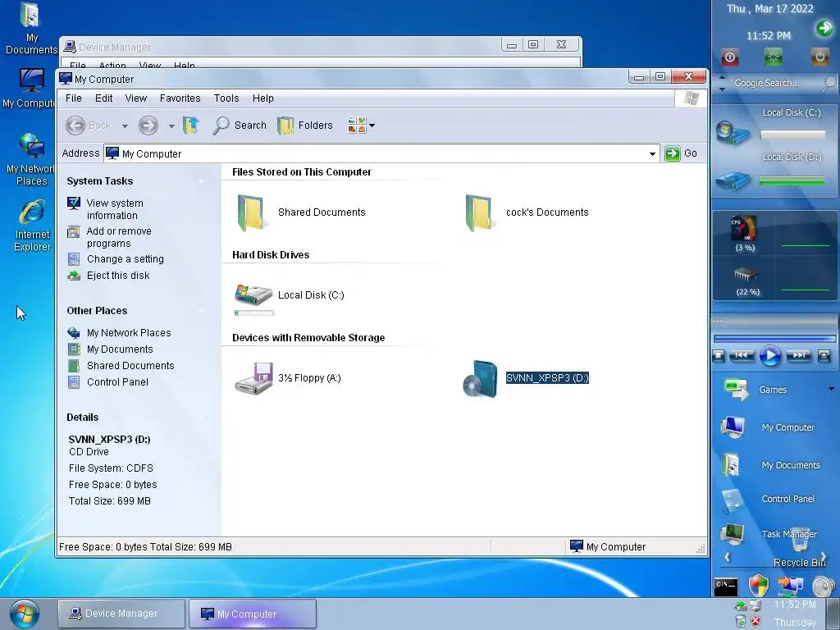Click the media player play button

coord(769,356)
